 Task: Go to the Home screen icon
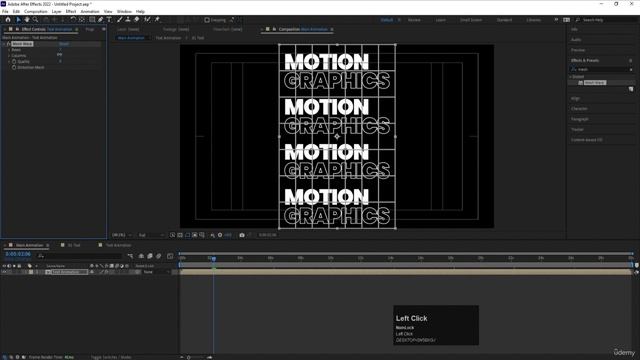coord(8,20)
